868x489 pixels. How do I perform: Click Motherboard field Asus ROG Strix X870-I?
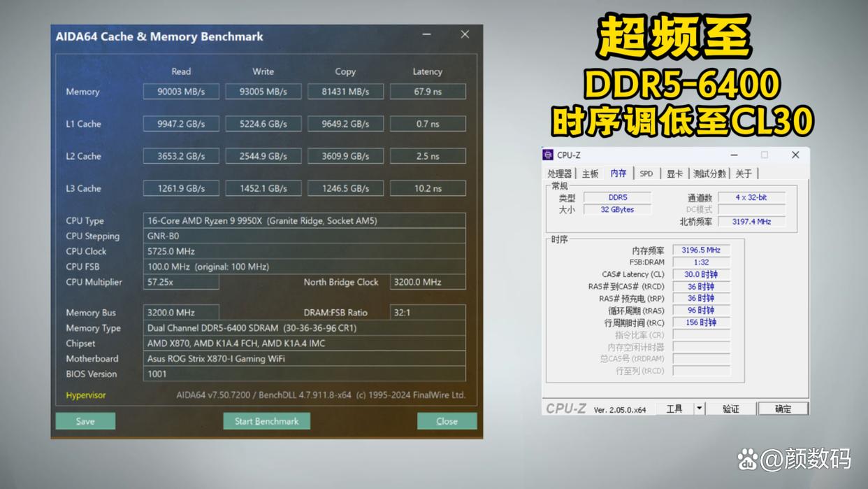pos(305,359)
